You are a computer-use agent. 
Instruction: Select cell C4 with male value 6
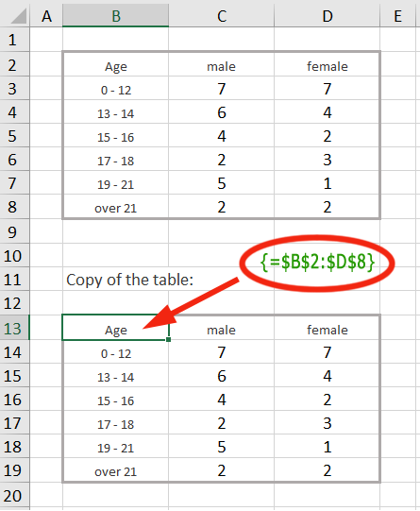click(x=222, y=111)
